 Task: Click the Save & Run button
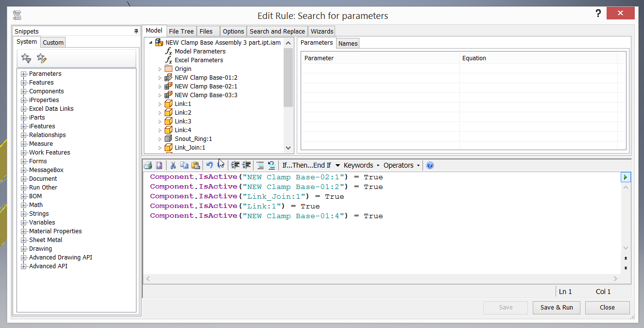557,308
